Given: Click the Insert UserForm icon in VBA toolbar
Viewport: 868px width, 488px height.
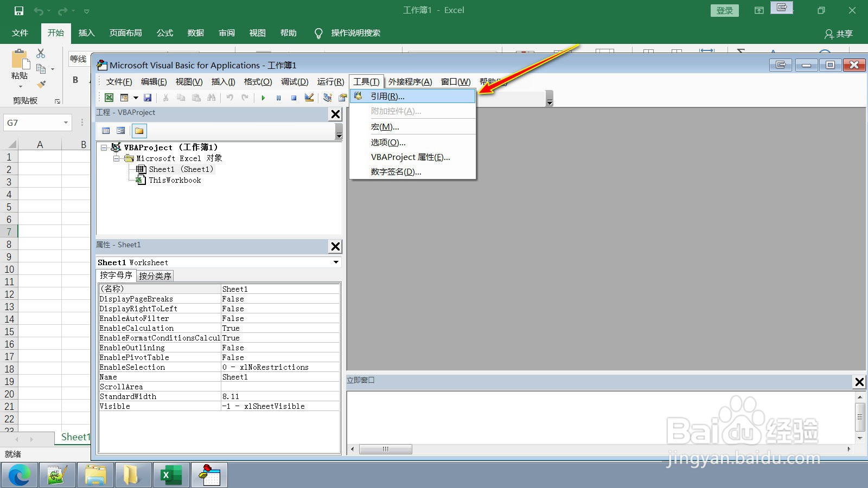Looking at the screenshot, I should point(124,98).
